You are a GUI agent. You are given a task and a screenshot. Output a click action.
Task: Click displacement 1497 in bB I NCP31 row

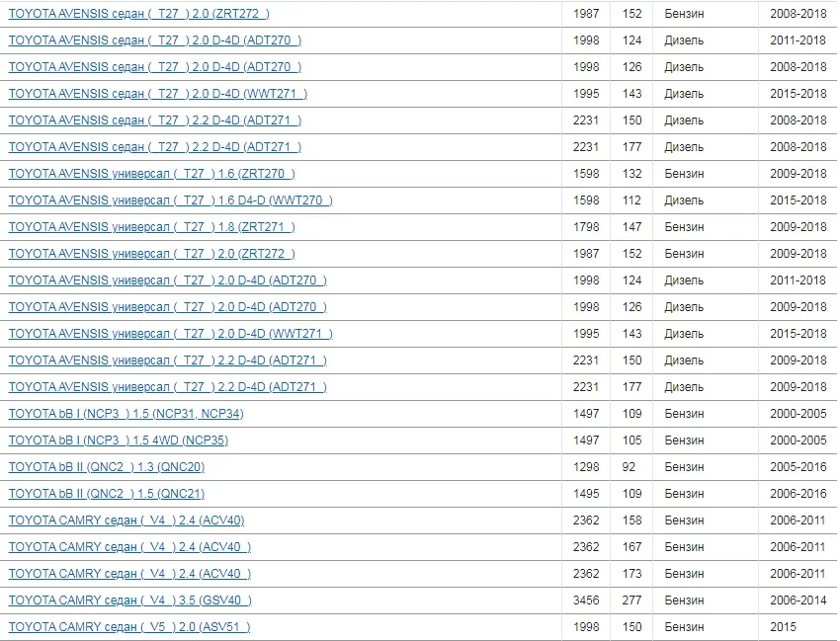tap(586, 414)
